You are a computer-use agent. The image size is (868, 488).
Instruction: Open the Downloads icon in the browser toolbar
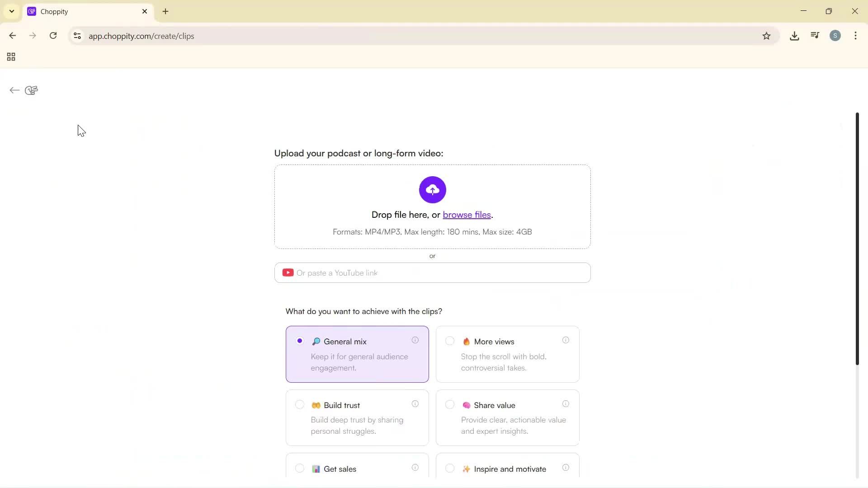[x=794, y=36]
